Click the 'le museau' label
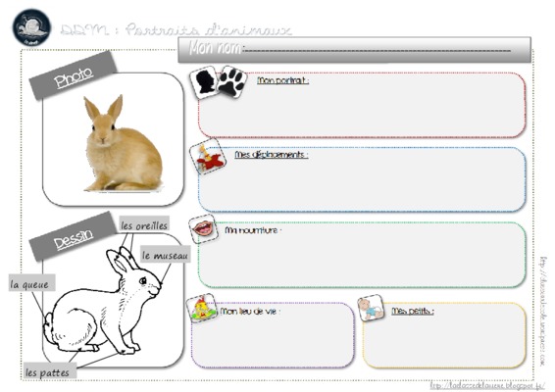 (166, 255)
